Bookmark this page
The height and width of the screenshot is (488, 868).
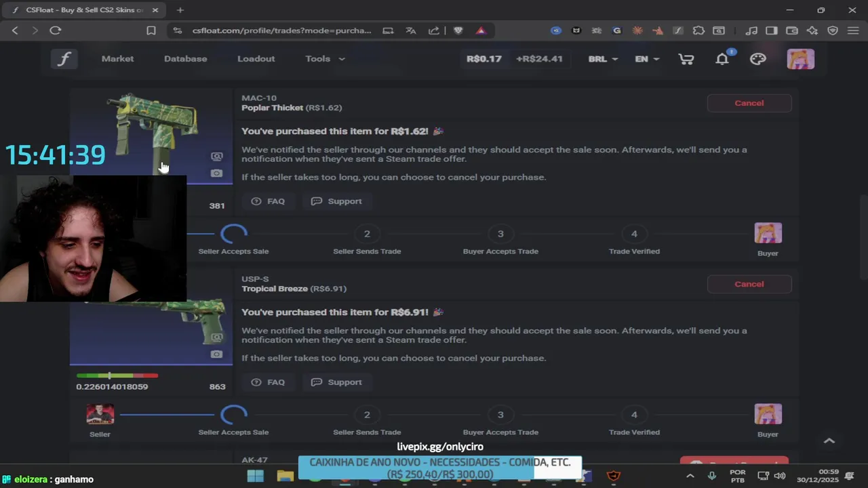tap(151, 30)
